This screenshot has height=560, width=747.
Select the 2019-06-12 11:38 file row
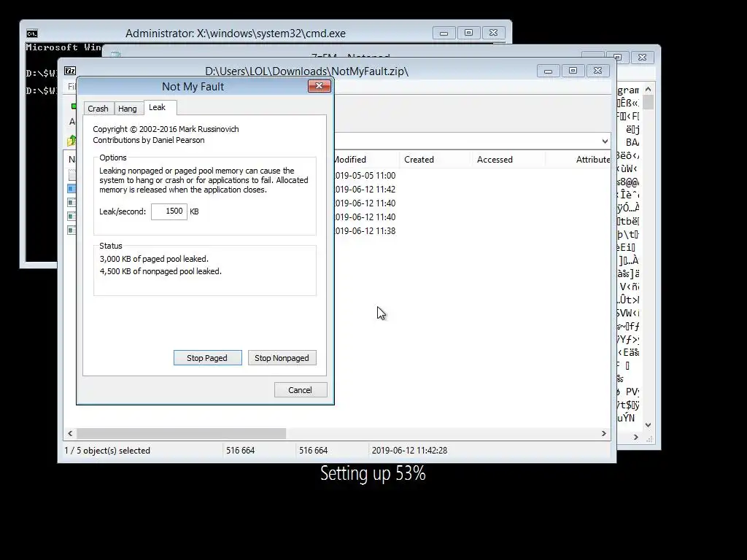coord(364,231)
